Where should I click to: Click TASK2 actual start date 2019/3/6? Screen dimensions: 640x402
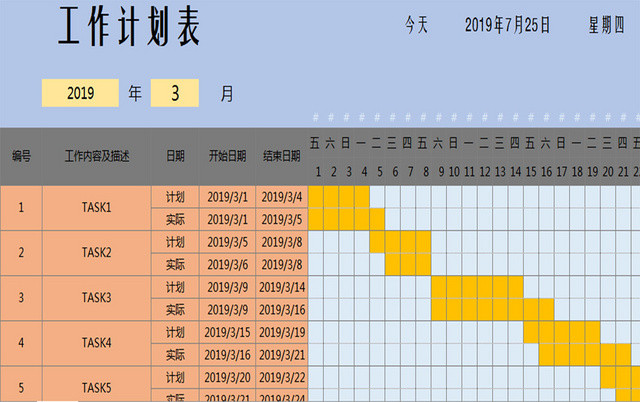(x=227, y=264)
